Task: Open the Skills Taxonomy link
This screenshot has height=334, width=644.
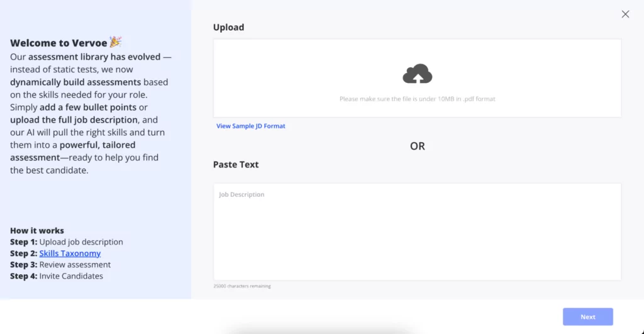Action: [x=70, y=253]
